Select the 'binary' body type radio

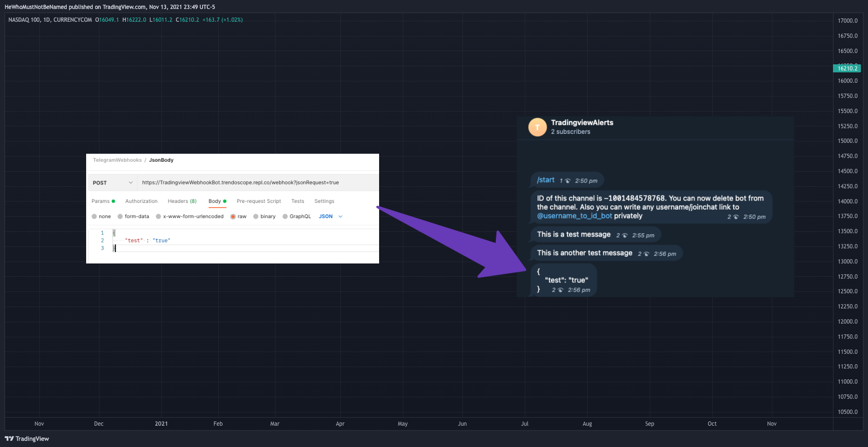(256, 217)
